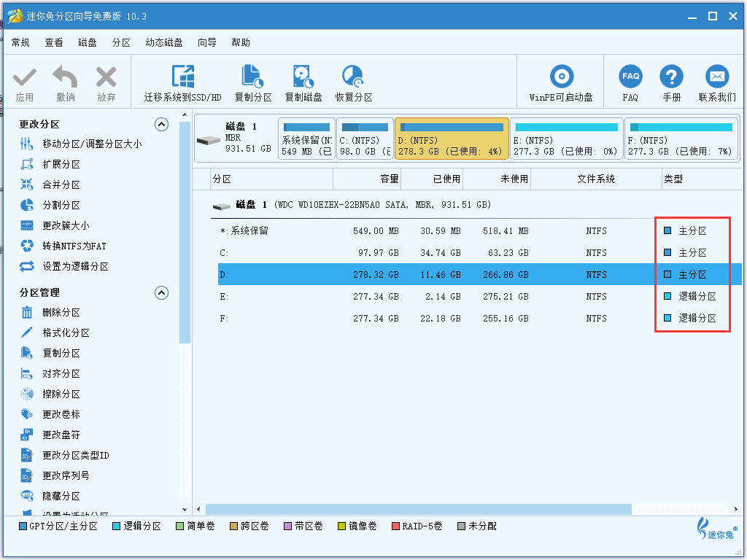The height and width of the screenshot is (560, 747).
Task: Open the Help (帮助) menu
Action: (x=241, y=43)
